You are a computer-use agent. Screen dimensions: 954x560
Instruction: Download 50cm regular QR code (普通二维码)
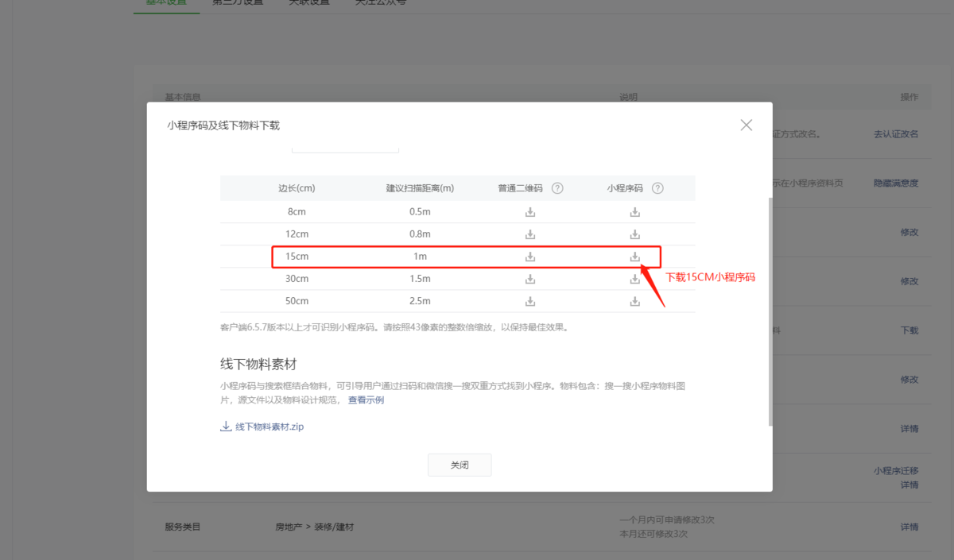pos(530,301)
